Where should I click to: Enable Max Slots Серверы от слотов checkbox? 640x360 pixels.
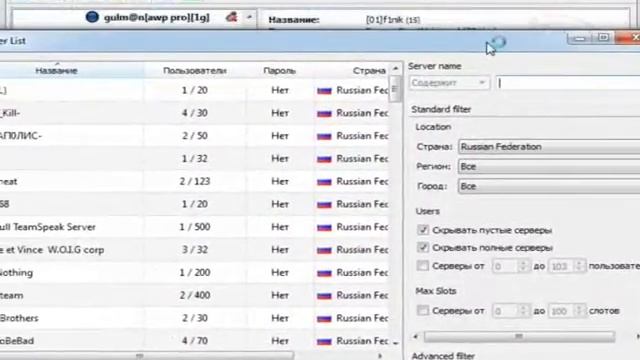(423, 311)
